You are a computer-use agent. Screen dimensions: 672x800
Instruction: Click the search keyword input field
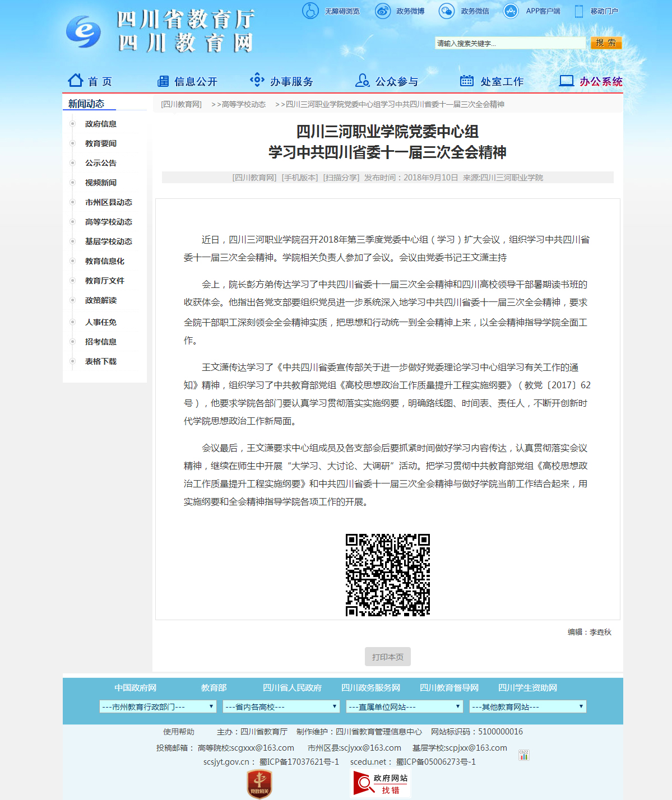(x=510, y=43)
